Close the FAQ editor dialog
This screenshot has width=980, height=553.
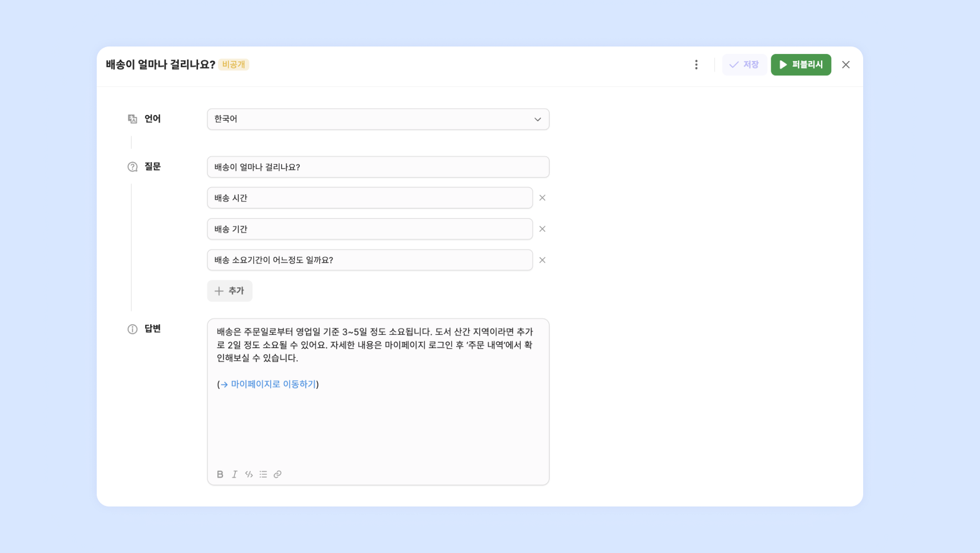coord(846,65)
